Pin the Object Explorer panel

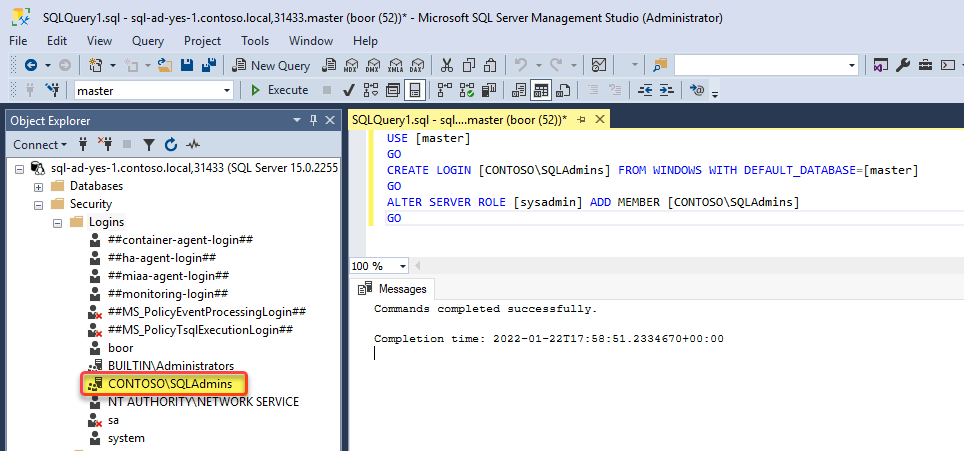point(314,120)
